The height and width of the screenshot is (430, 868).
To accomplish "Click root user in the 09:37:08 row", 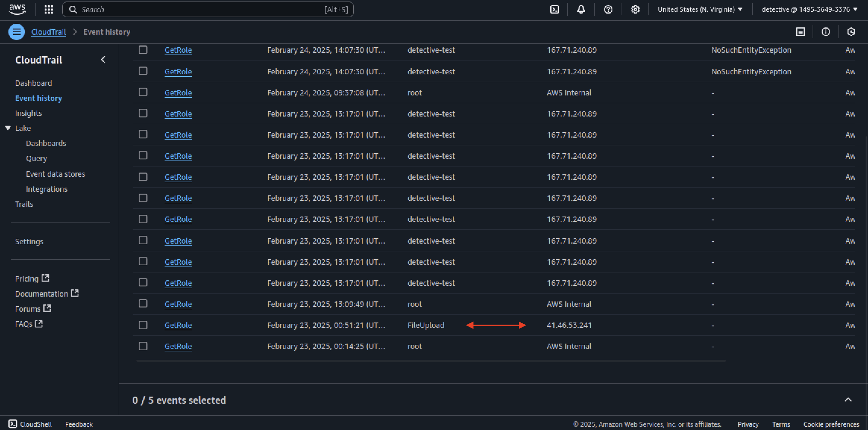I will click(x=414, y=93).
